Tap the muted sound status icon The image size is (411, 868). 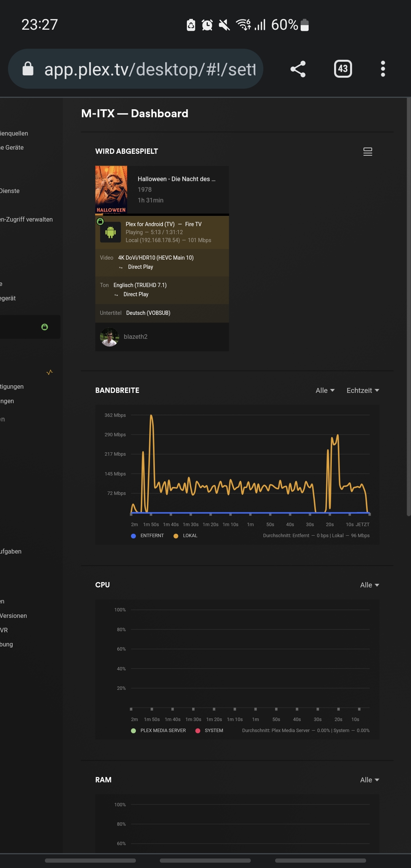coord(225,25)
